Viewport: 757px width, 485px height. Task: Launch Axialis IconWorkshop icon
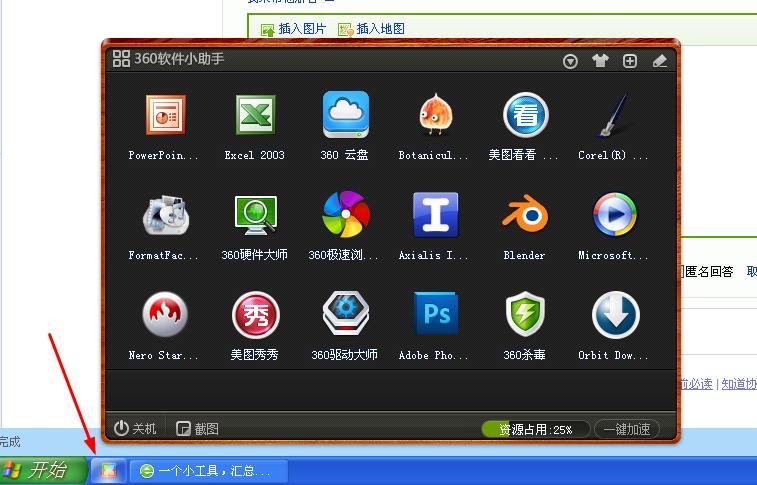pos(435,214)
